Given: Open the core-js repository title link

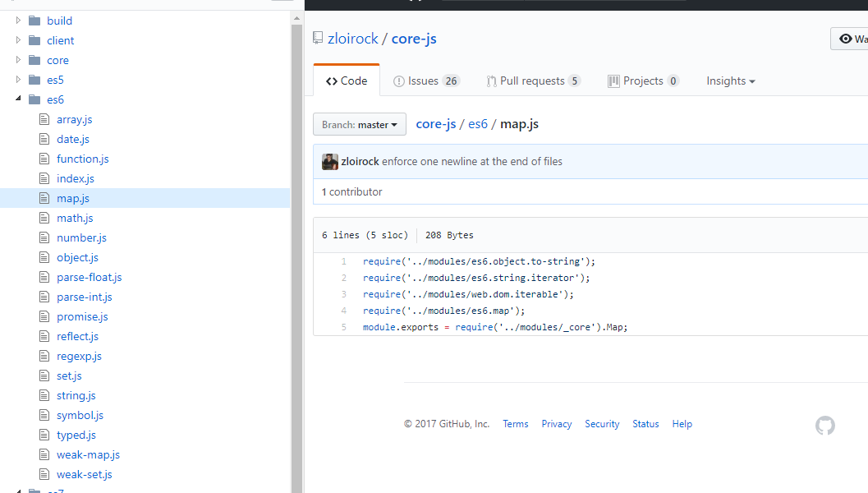Looking at the screenshot, I should click(x=414, y=39).
